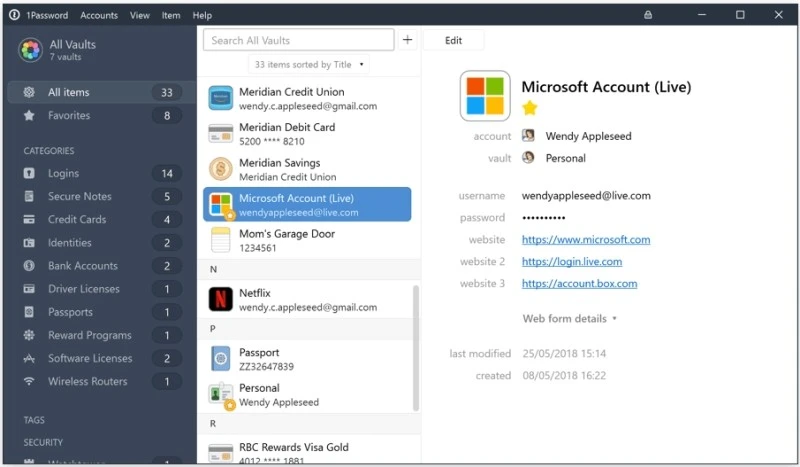Open the Help menu
This screenshot has height=467, width=800.
coord(202,15)
